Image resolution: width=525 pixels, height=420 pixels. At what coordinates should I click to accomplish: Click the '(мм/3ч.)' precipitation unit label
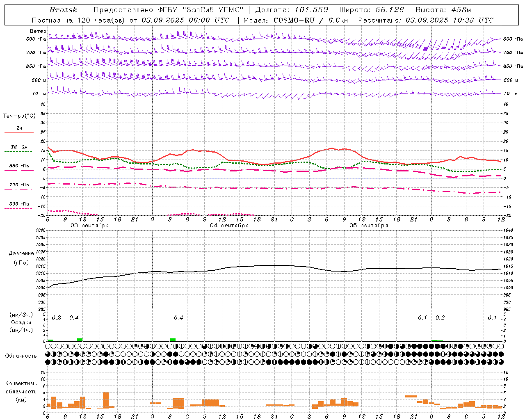pos(21,315)
